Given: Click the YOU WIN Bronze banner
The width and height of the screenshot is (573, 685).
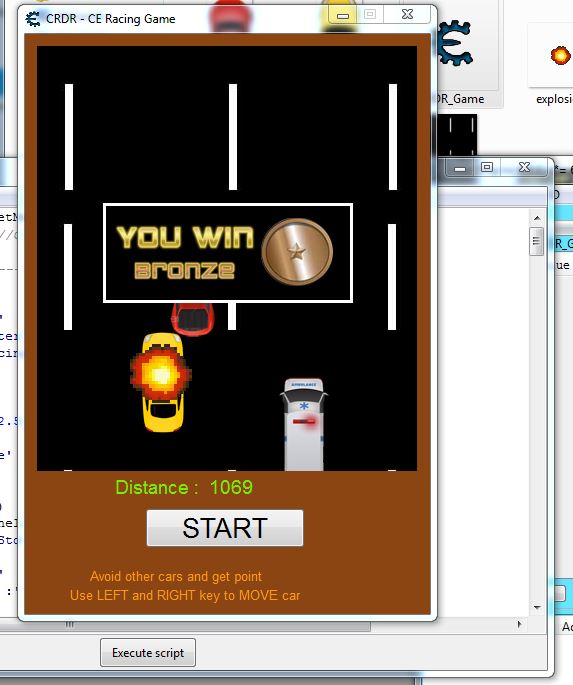Looking at the screenshot, I should 228,253.
